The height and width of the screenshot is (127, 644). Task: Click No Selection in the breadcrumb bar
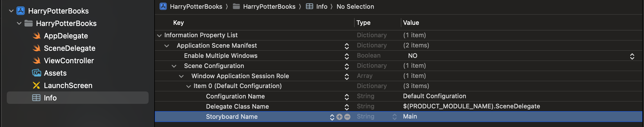(x=355, y=6)
